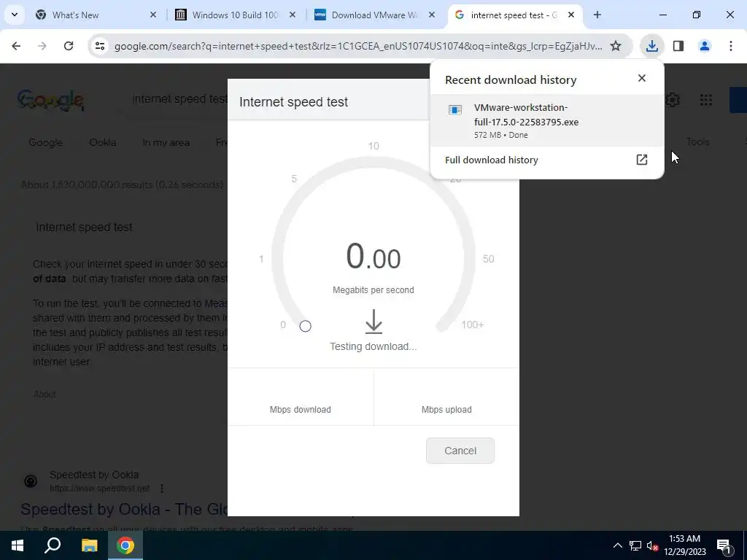The height and width of the screenshot is (560, 747).
Task: Switch to the Download VMware tab
Action: (x=374, y=15)
